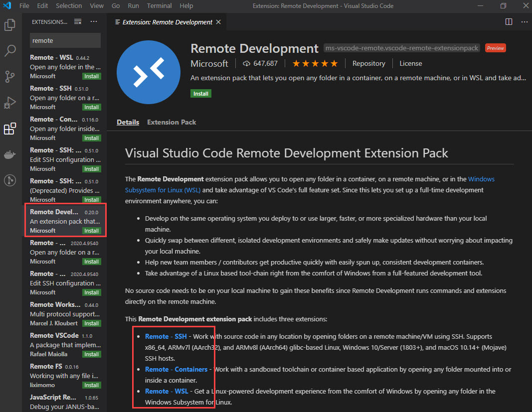The image size is (532, 412).
Task: Open the License link
Action: click(x=410, y=63)
